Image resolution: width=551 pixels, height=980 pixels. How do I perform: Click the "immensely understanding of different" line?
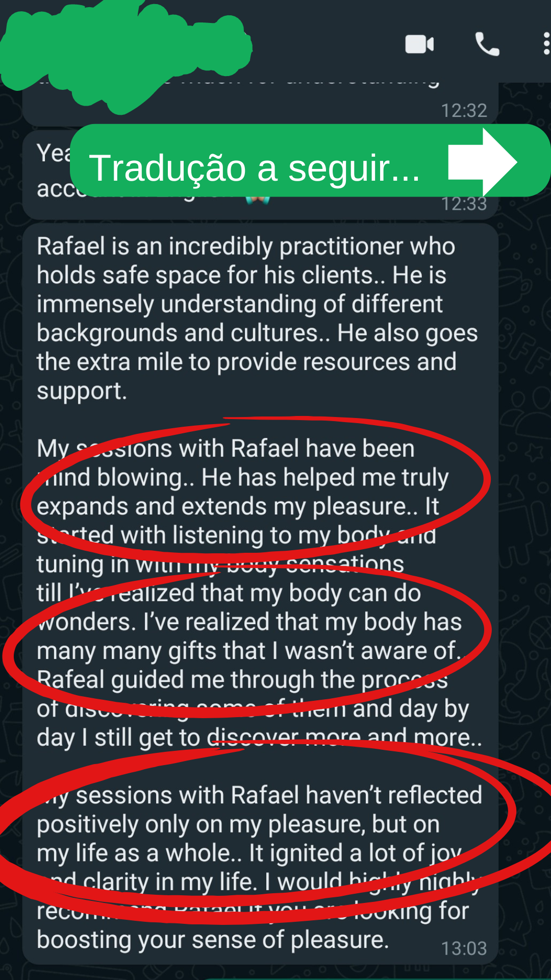pos(239,304)
